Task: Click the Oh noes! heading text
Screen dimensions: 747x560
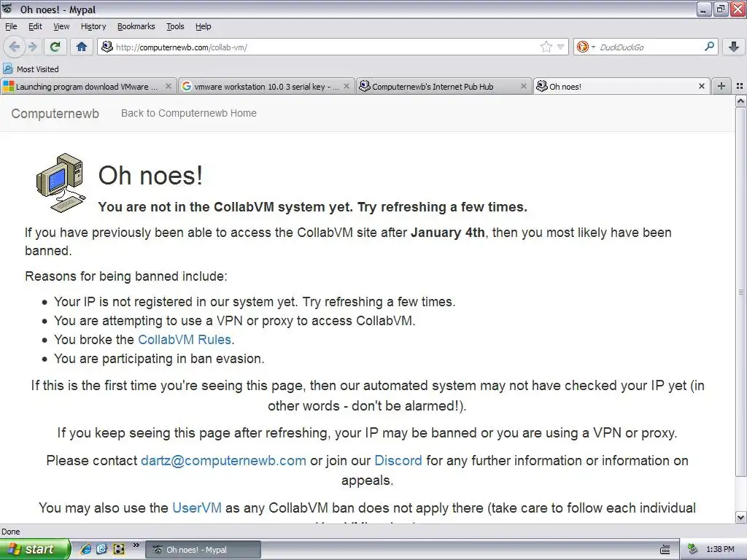Action: tap(150, 175)
